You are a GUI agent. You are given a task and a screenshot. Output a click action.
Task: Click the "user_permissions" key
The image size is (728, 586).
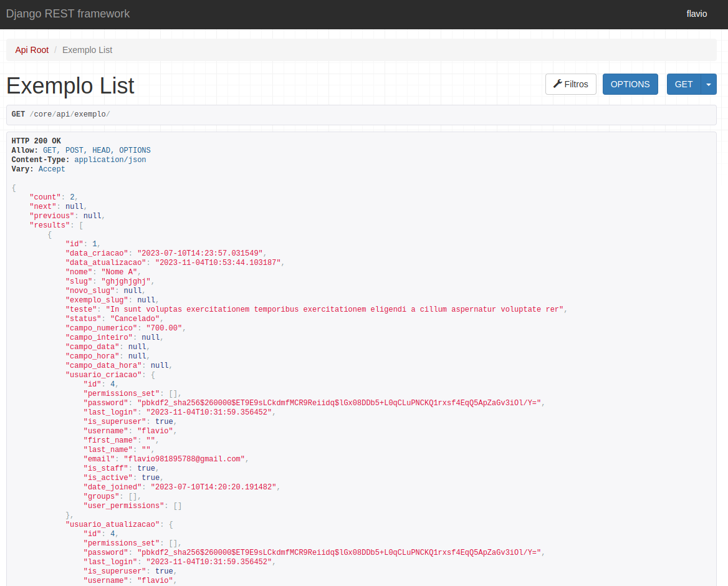pos(123,506)
